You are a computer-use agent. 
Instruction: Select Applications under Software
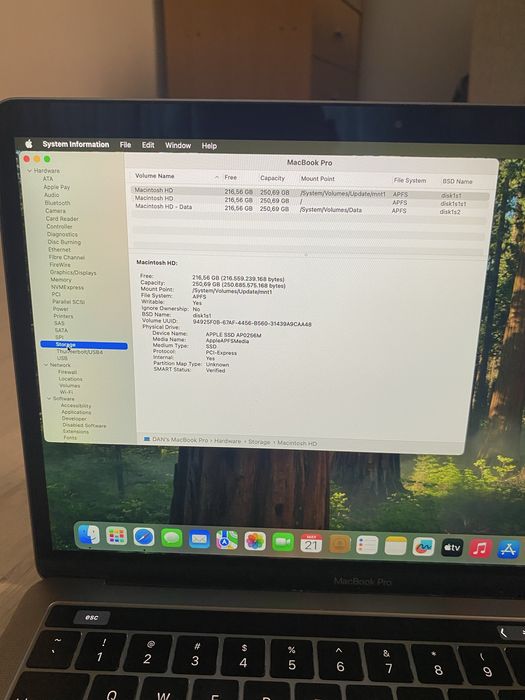pos(76,412)
